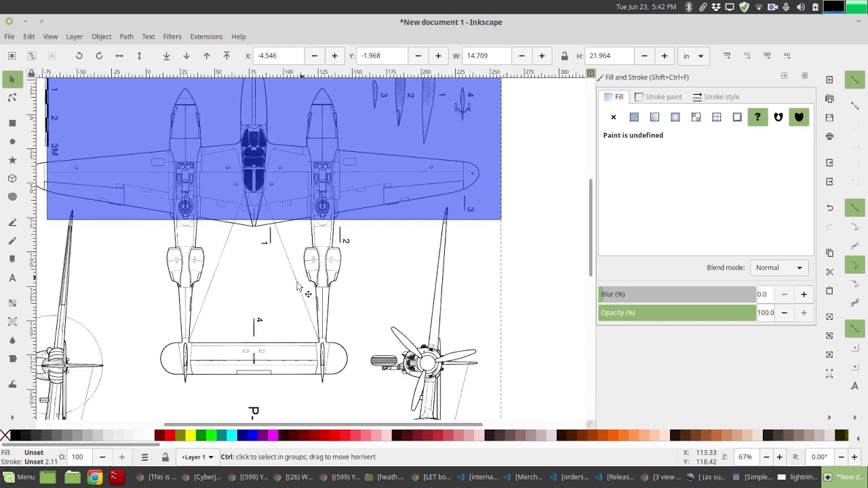Open the Blend mode Normal dropdown
The image size is (868, 488).
pos(780,268)
